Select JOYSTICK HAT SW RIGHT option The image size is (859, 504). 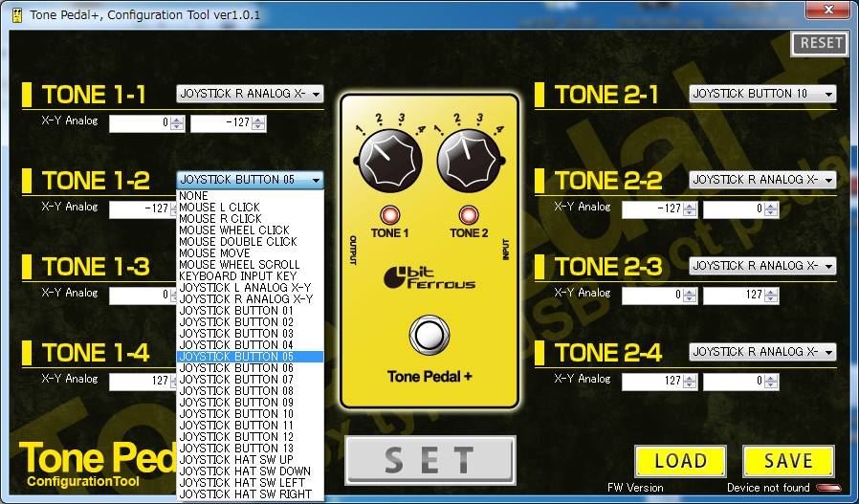pos(250,494)
